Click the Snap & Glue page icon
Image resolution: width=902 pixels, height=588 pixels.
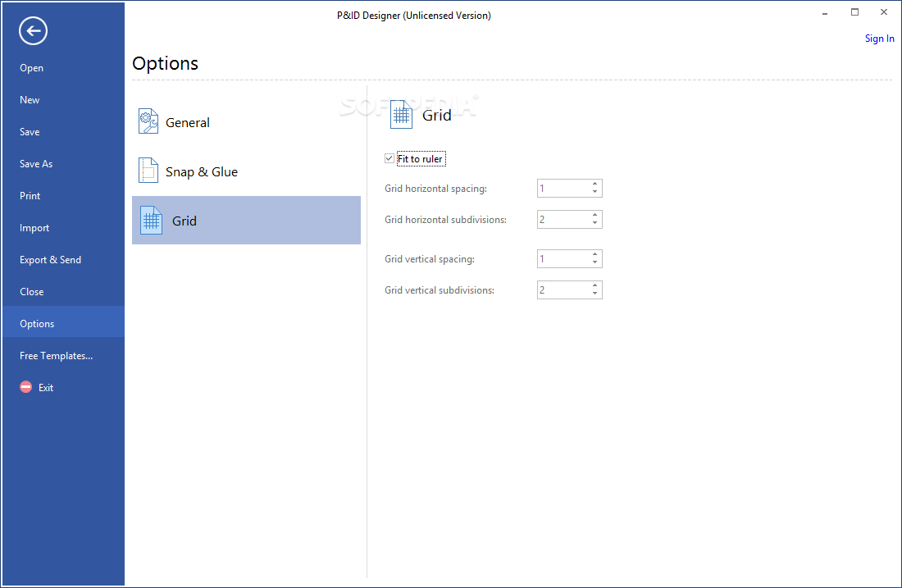click(x=148, y=171)
